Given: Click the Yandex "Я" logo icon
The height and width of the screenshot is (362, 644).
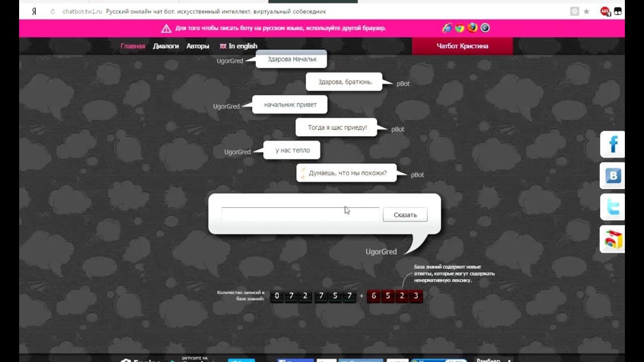Looking at the screenshot, I should pos(34,12).
